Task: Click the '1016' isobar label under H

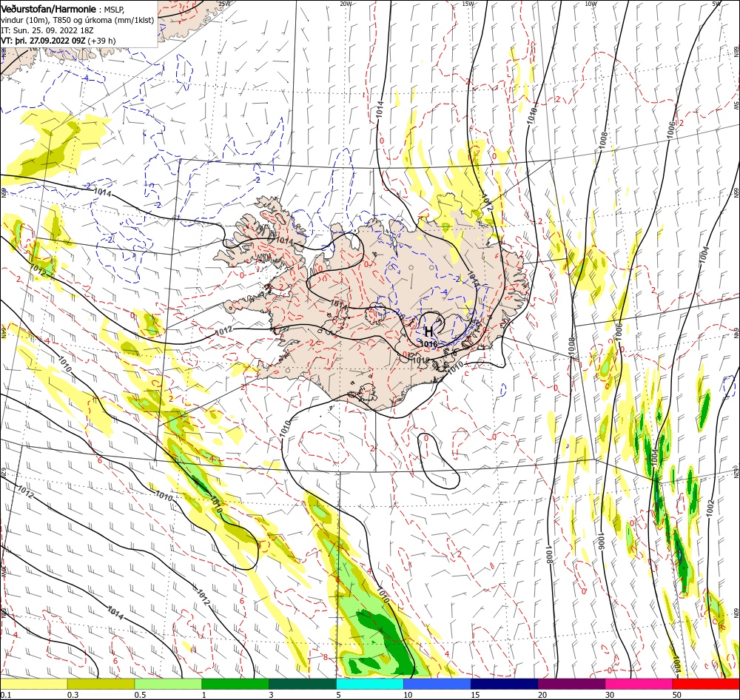Action: coord(428,344)
